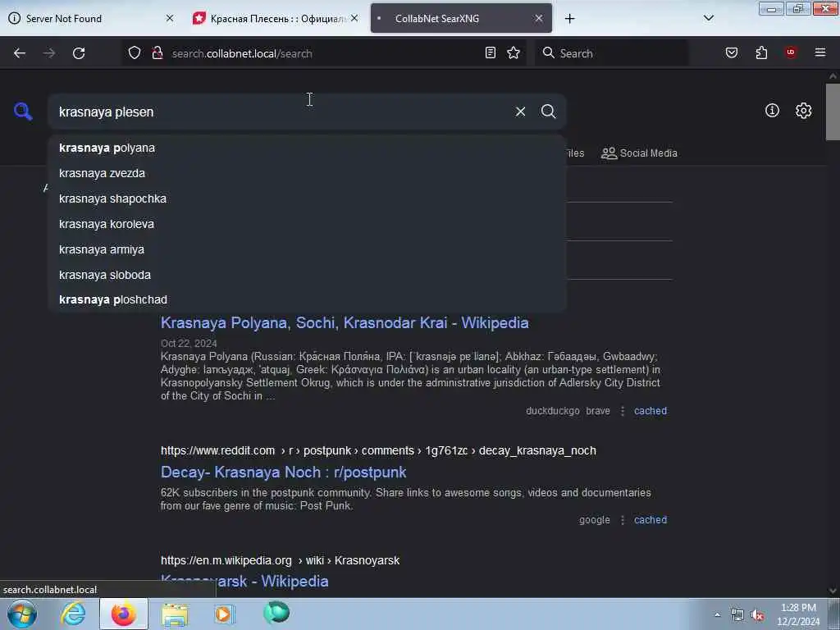Click the network tray icon

tap(737, 615)
